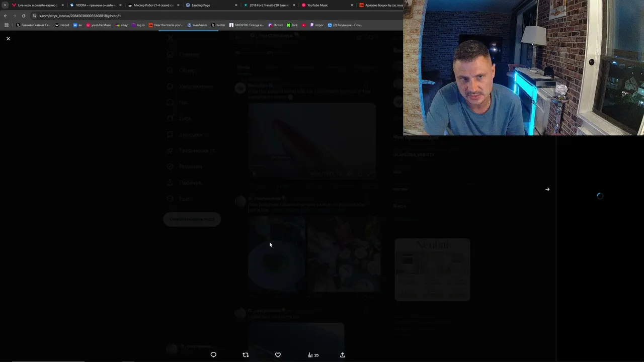Share the post via the upload icon
This screenshot has width=644, height=362.
[343, 355]
